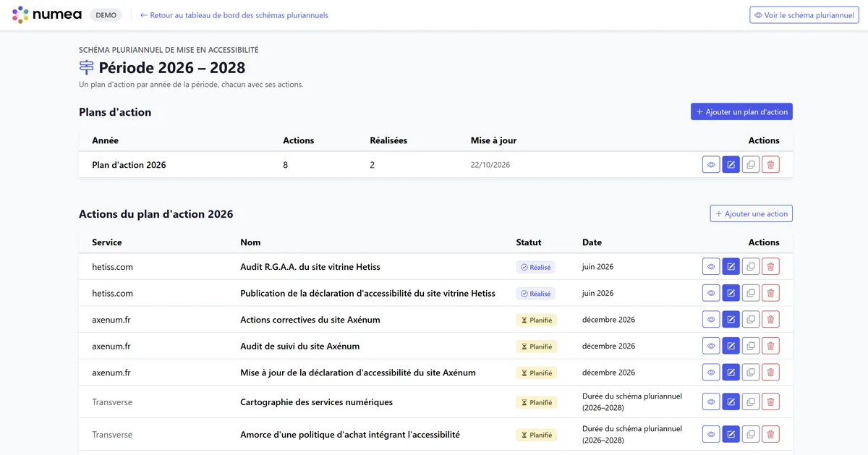Click Planifié status of Audit de suivi row
Screen dimensions: 868x455
coord(537,346)
